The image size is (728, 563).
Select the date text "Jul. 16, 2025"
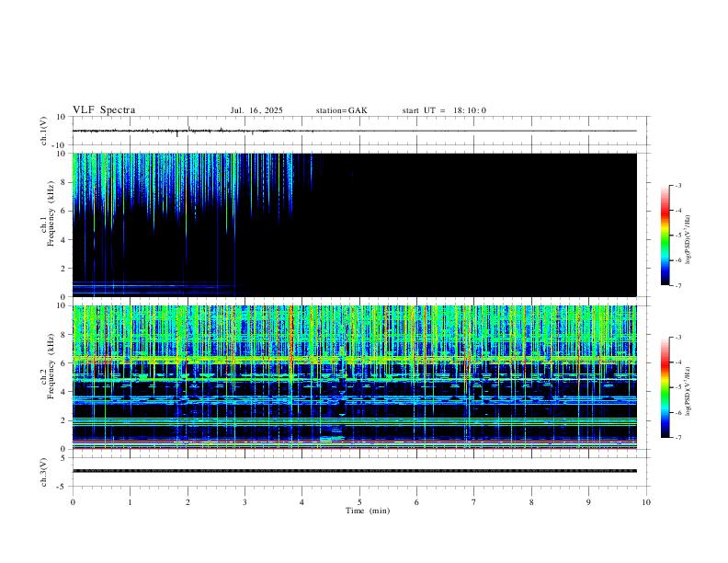tap(256, 110)
